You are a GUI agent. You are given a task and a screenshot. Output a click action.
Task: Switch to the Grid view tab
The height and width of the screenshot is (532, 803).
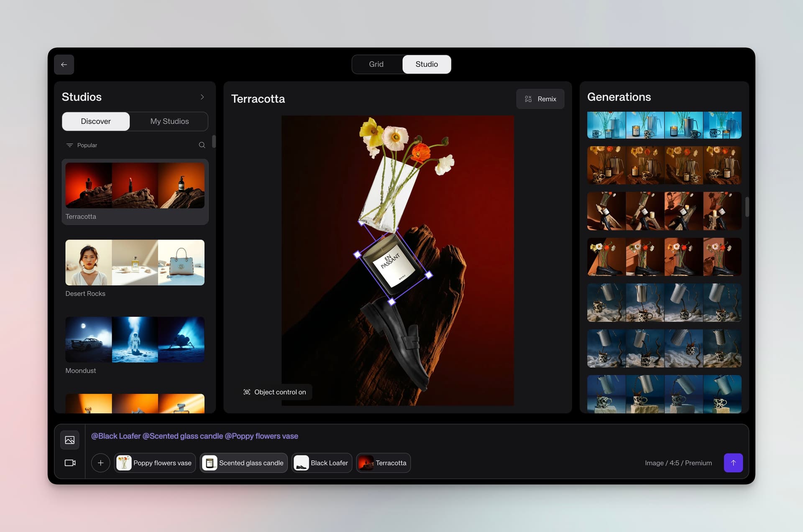click(x=376, y=64)
